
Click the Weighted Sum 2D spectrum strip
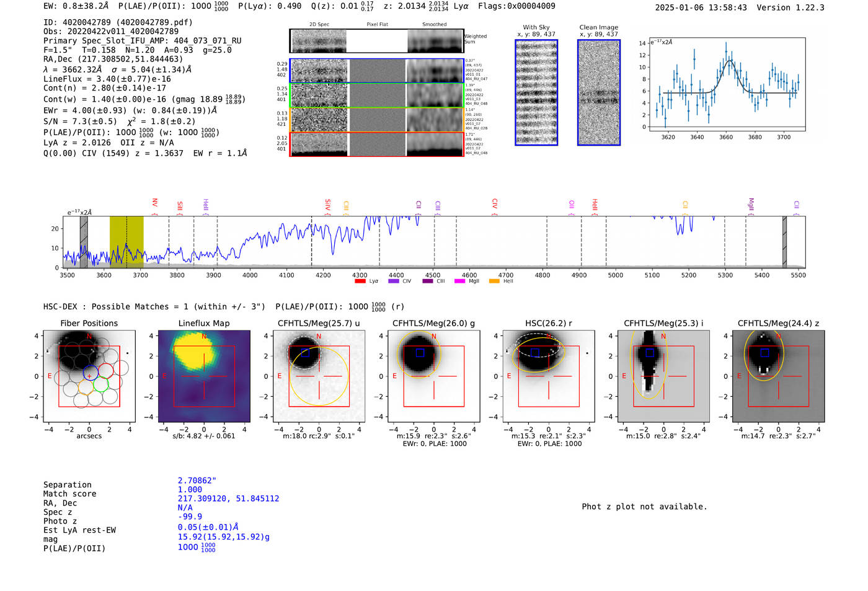coord(376,41)
